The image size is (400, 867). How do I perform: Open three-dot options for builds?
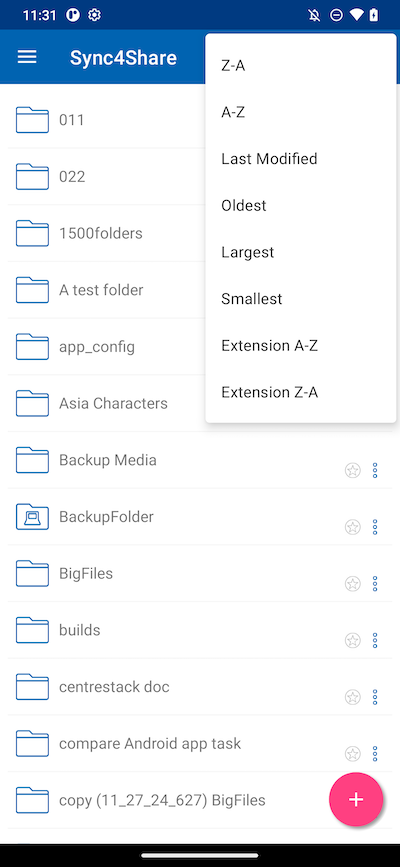click(375, 640)
